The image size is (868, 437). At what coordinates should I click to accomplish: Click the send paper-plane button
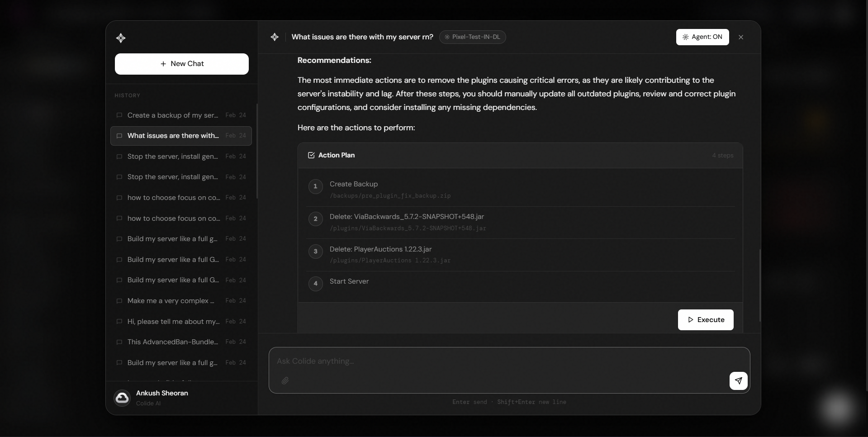(738, 381)
